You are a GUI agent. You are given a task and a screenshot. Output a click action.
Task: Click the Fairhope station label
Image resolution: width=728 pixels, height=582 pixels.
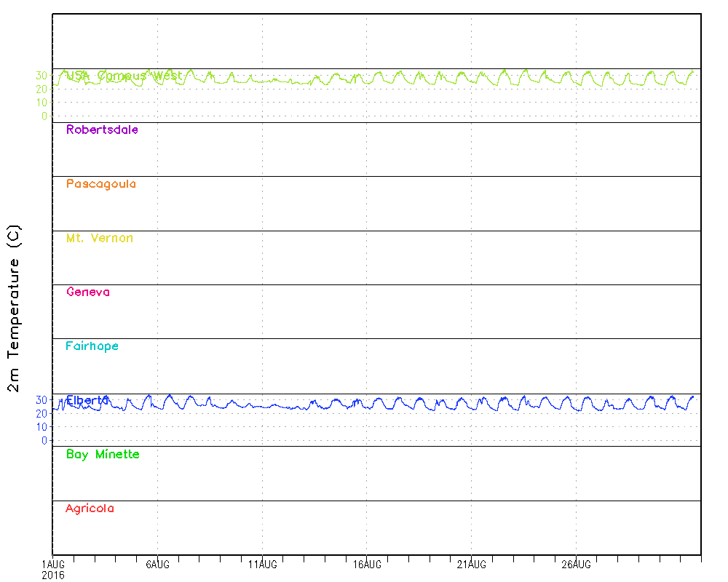pos(92,346)
